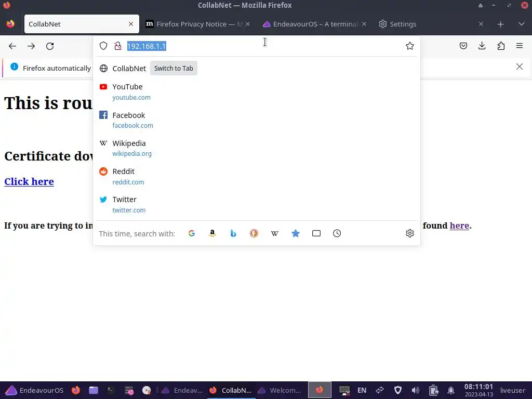Follow the here link at paragraph end
Image resolution: width=532 pixels, height=399 pixels.
pos(459,225)
